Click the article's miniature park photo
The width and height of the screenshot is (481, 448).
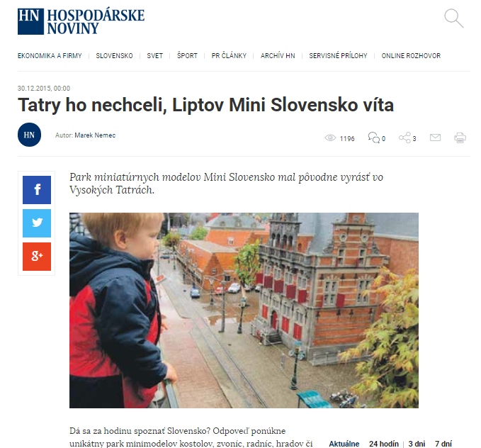click(244, 310)
